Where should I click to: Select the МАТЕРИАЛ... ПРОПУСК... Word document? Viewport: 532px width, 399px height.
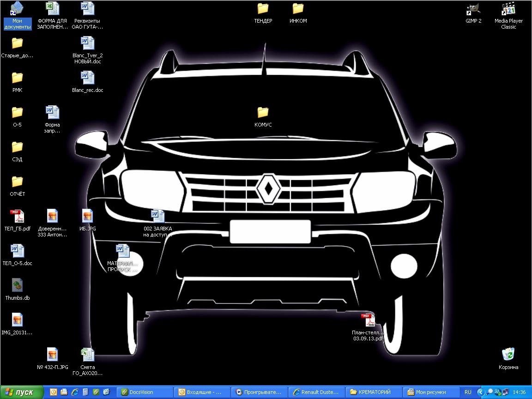tap(122, 258)
